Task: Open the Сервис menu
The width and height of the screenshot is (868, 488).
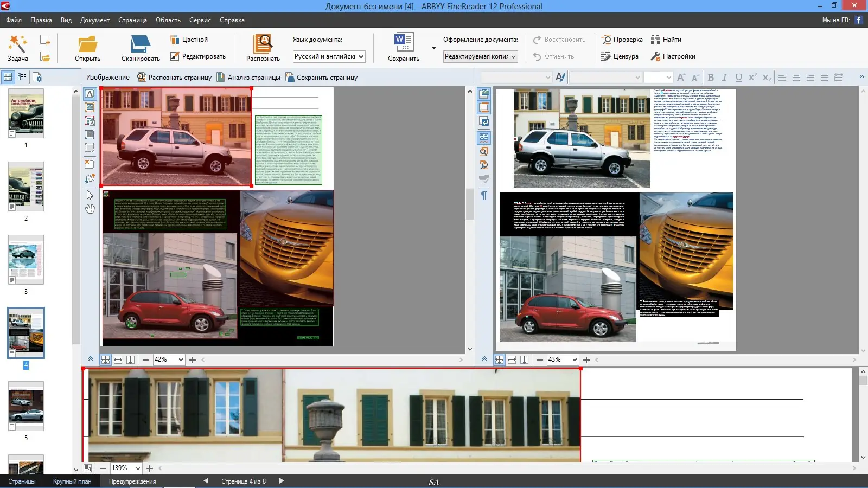Action: 200,20
